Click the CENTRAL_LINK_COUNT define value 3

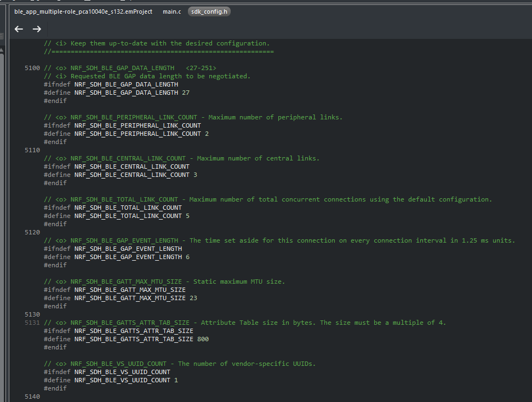(195, 175)
